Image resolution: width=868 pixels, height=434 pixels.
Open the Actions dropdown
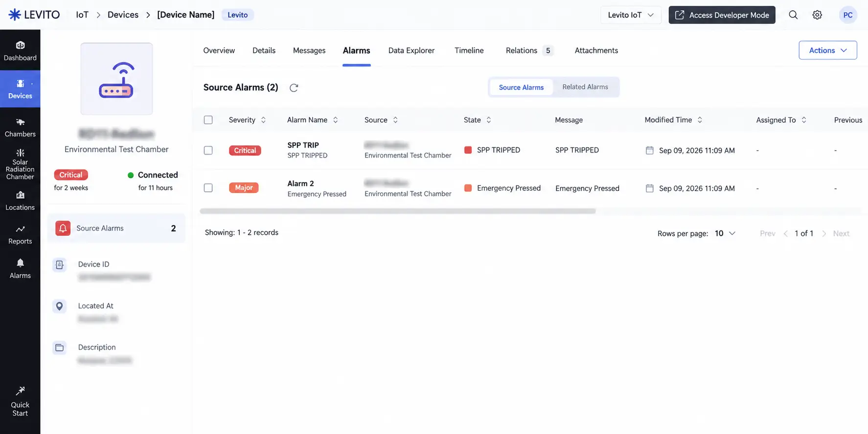pyautogui.click(x=828, y=50)
